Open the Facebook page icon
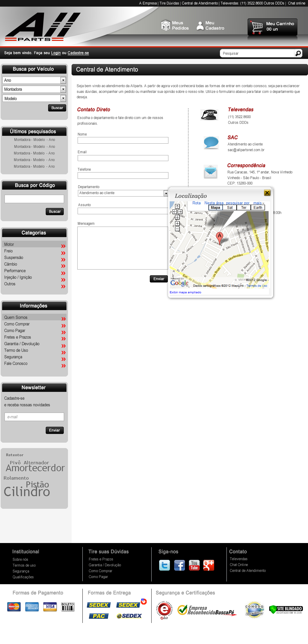 click(180, 565)
